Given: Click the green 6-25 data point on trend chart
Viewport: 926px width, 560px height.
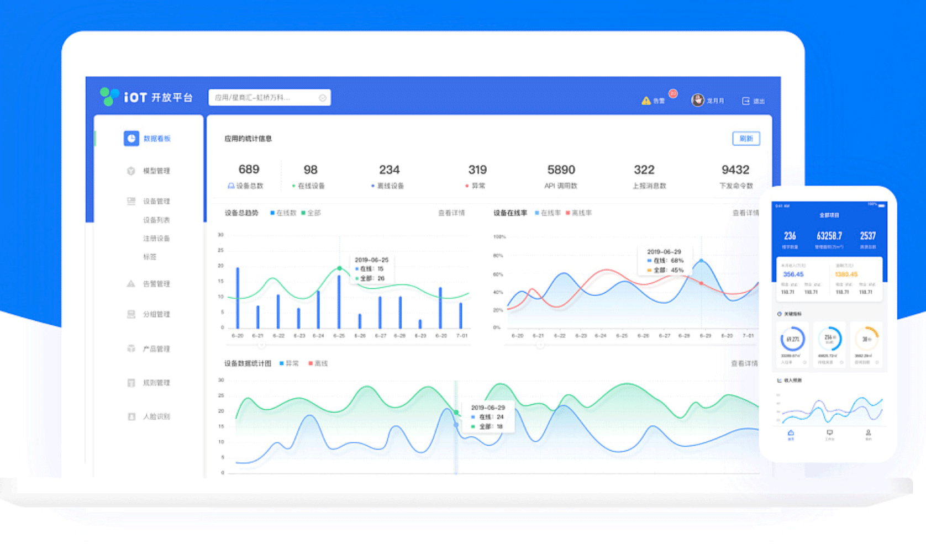Looking at the screenshot, I should (x=339, y=268).
